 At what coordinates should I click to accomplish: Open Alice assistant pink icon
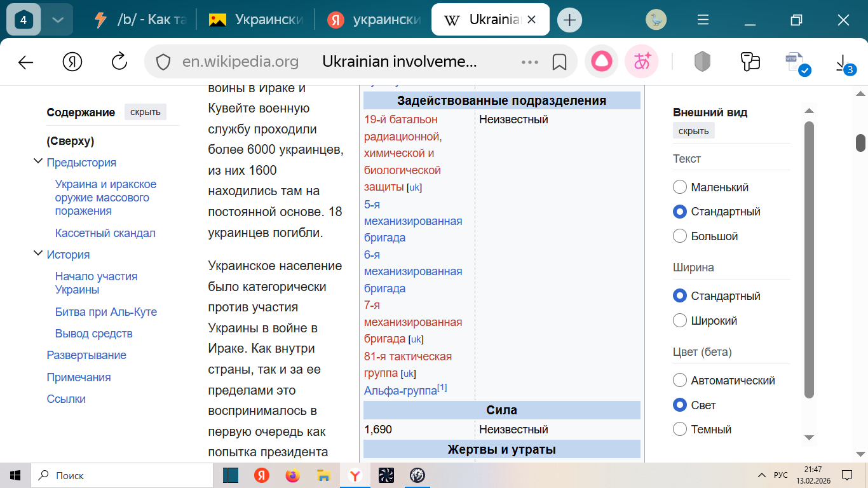pyautogui.click(x=601, y=62)
